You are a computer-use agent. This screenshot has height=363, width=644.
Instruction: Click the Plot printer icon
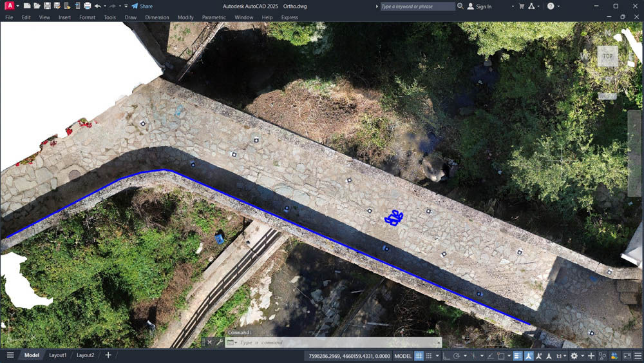click(x=87, y=6)
